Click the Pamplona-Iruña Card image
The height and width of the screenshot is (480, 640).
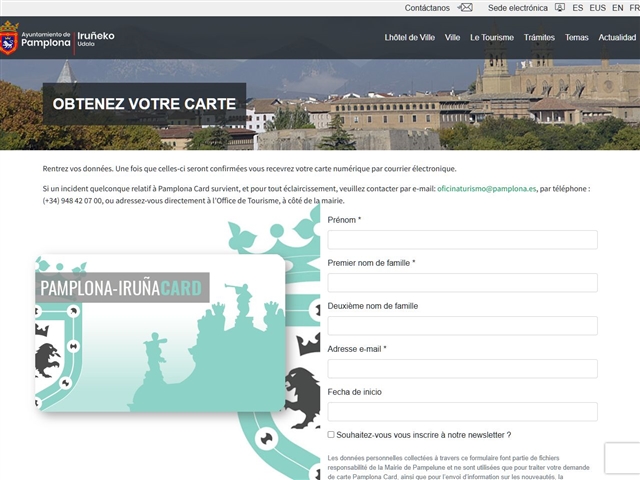pos(160,333)
